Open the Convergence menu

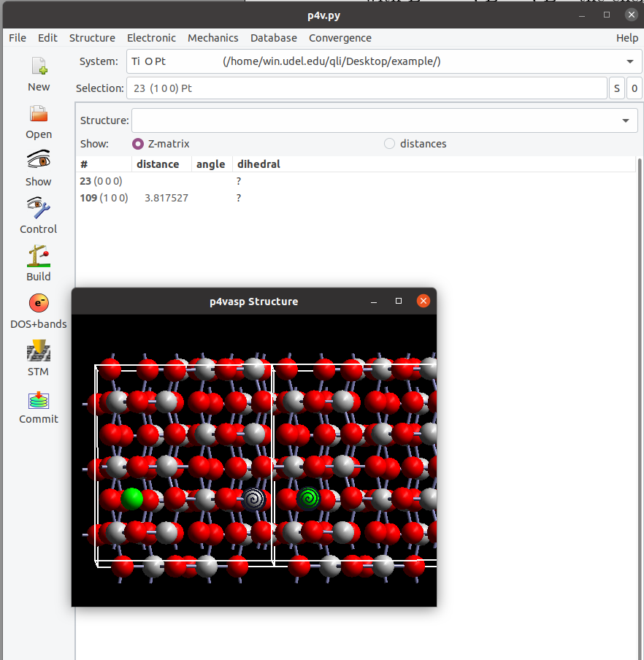[340, 38]
